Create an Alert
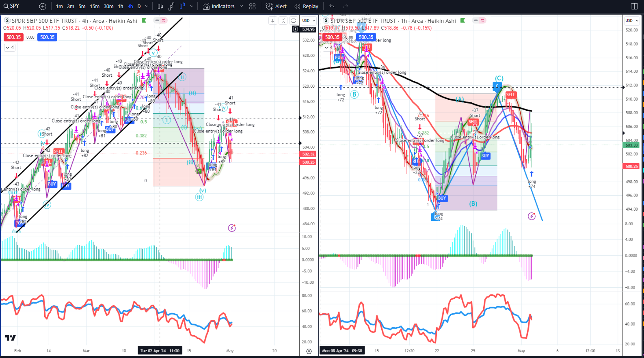The height and width of the screenshot is (358, 644). (276, 6)
